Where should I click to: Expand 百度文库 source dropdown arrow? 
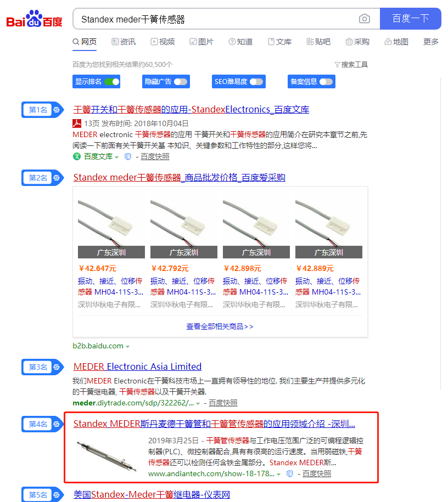pos(116,157)
